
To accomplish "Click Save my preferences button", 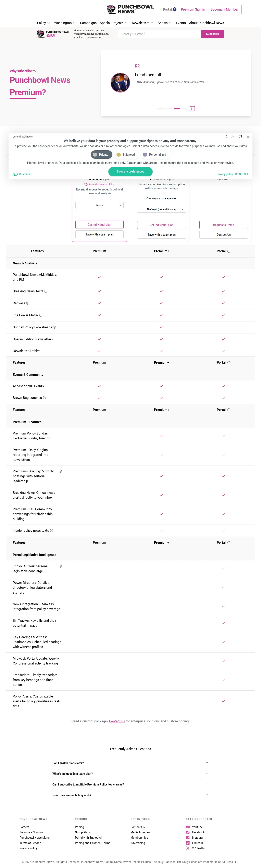I will (x=130, y=172).
